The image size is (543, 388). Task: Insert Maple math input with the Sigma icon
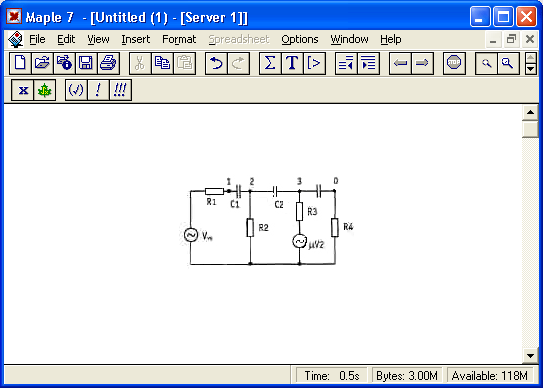(x=270, y=63)
